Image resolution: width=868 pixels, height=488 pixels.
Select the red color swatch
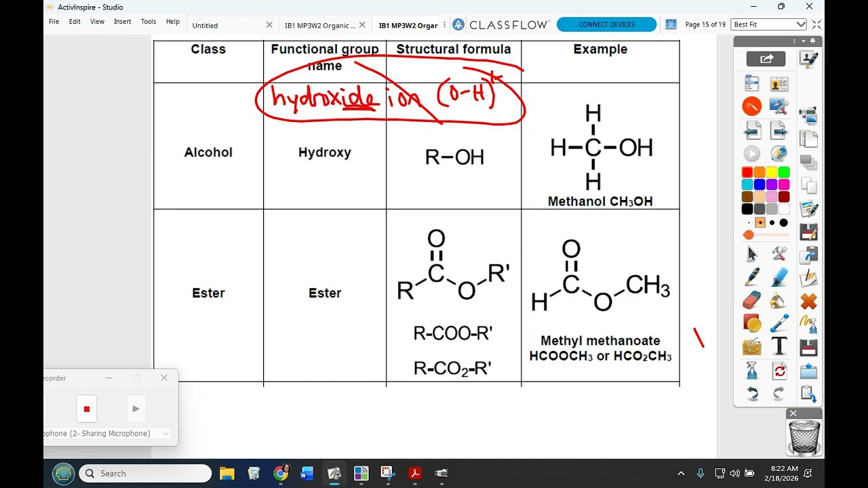tap(747, 172)
